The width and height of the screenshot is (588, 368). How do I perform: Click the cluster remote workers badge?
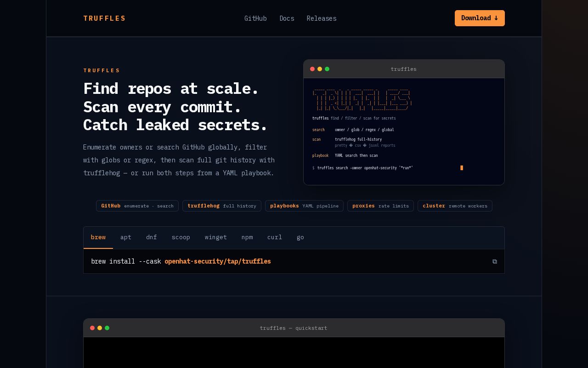[x=455, y=206]
